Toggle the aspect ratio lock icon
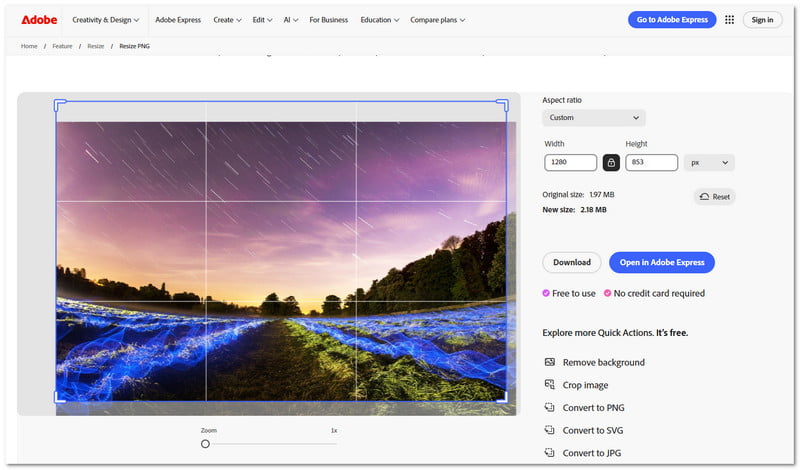Viewport: 800px width, 470px height. pyautogui.click(x=611, y=163)
